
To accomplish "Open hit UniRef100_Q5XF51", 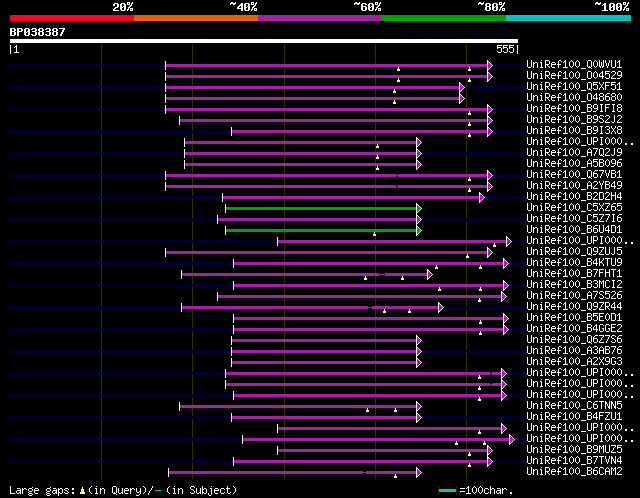I will click(574, 87).
